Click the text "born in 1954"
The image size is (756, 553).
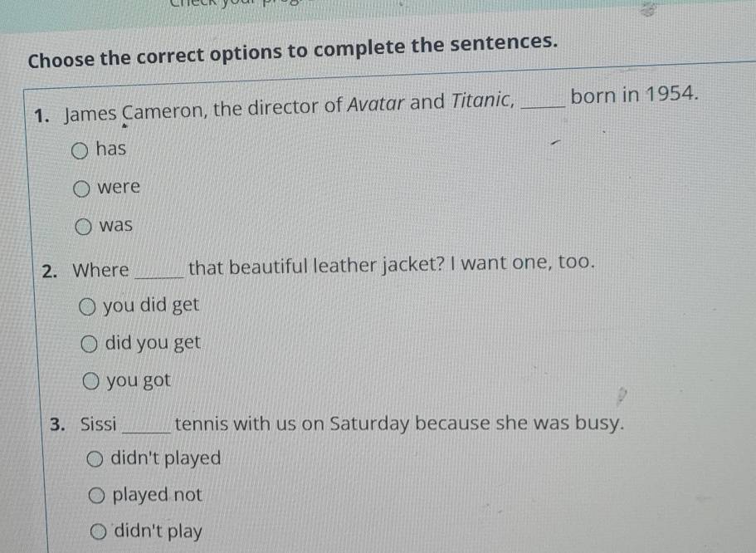[x=633, y=94]
